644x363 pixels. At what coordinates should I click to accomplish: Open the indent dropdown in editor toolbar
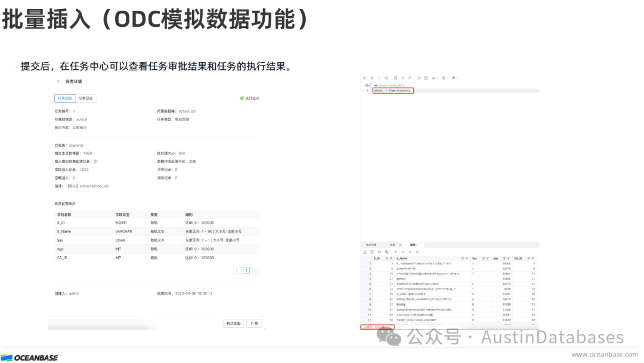click(x=444, y=78)
